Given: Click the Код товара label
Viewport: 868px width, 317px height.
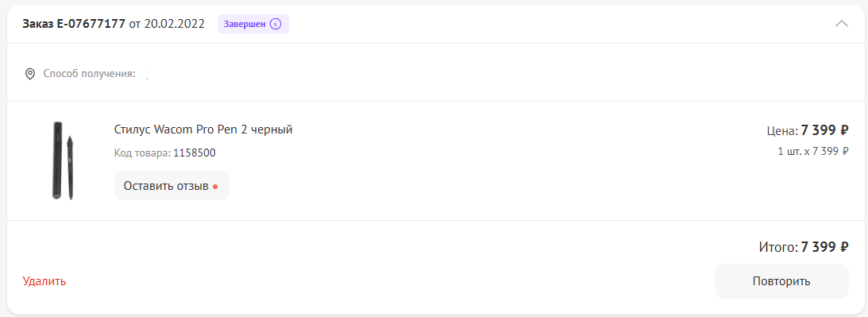Looking at the screenshot, I should [x=143, y=153].
